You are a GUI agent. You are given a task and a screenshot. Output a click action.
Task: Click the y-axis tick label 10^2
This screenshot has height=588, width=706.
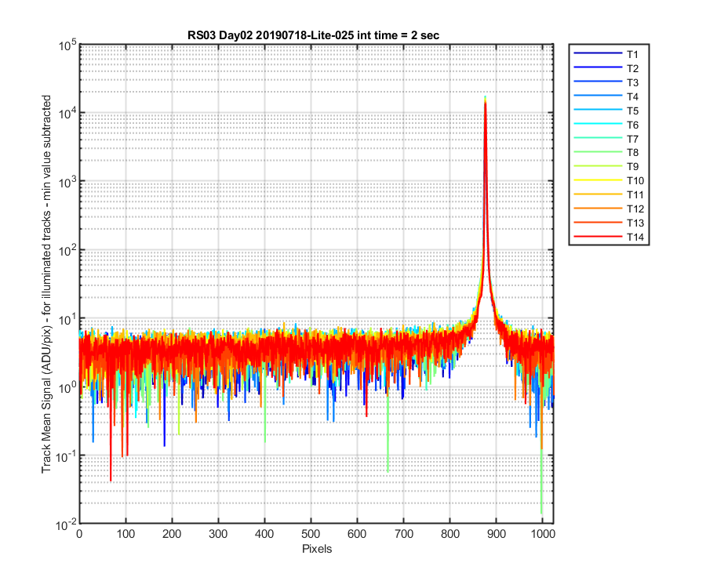[x=67, y=251]
